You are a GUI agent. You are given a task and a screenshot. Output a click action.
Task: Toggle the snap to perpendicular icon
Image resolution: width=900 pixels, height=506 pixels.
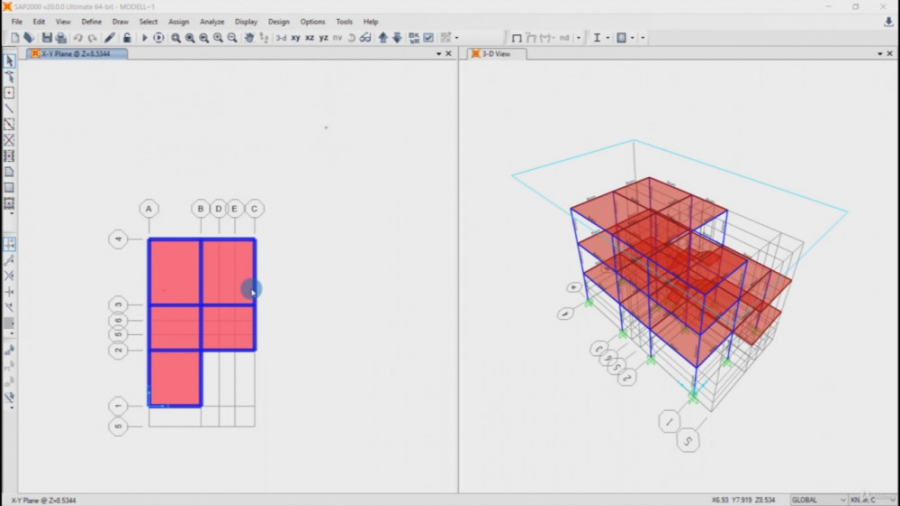[9, 291]
